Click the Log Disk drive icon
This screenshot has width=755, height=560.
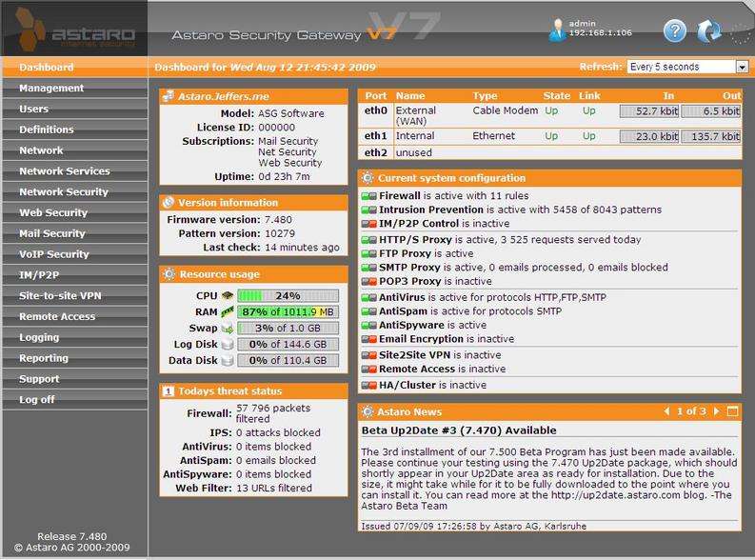[228, 344]
